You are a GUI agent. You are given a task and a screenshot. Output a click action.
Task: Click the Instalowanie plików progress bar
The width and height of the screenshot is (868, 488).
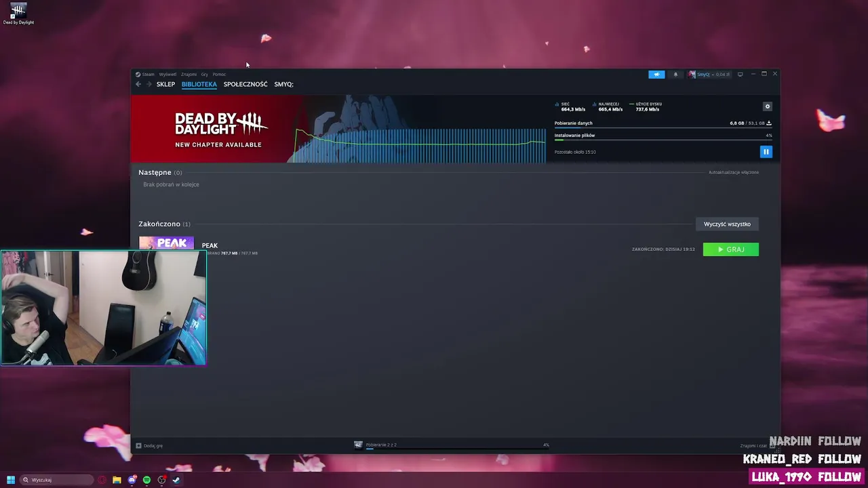[x=663, y=140]
